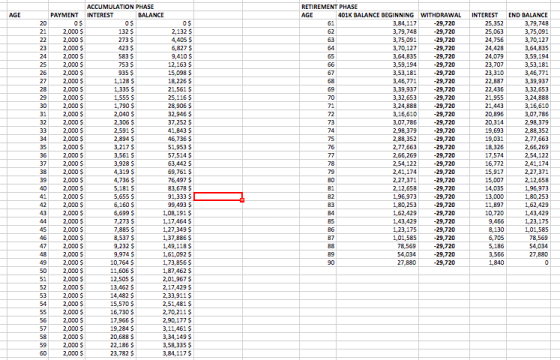Screen dimensions: 560x360
Task: Select end balance 3,24,888 for age 70
Action: click(528, 98)
